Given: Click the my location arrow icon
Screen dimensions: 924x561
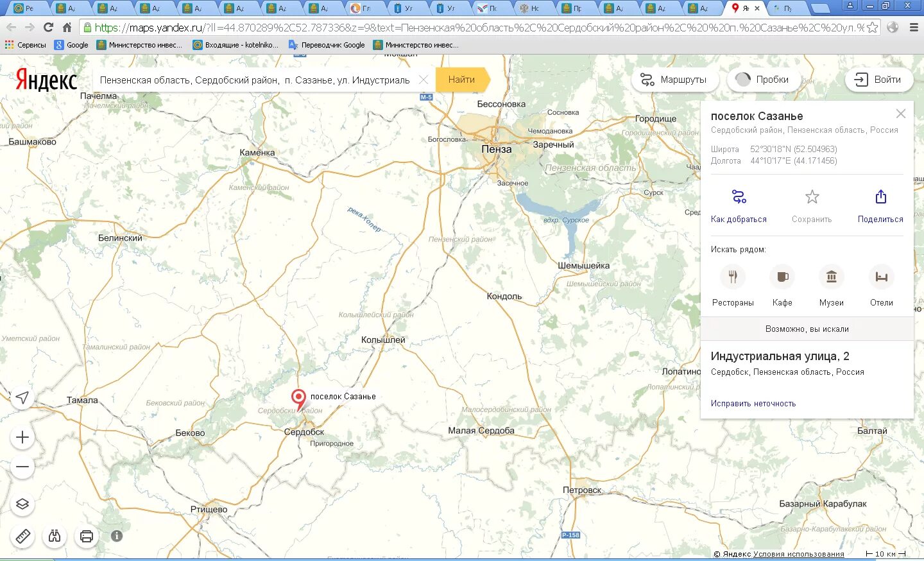Looking at the screenshot, I should pyautogui.click(x=22, y=397).
